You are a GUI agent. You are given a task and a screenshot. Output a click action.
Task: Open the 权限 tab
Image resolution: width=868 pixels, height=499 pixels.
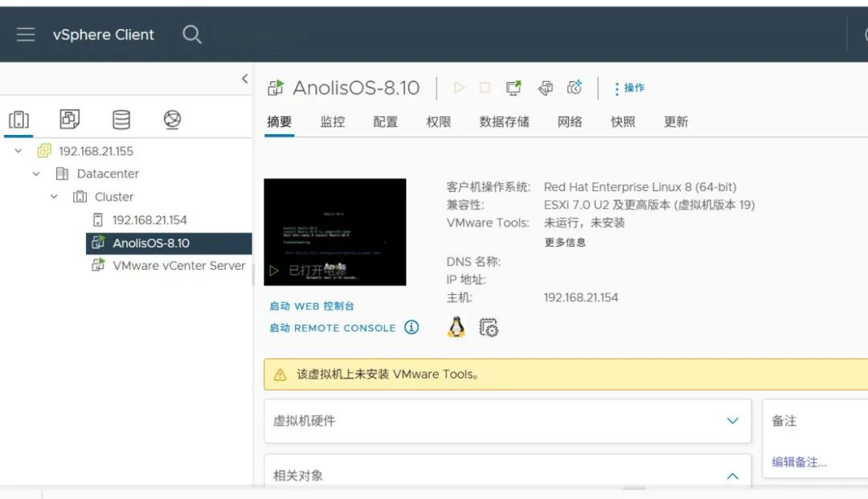coord(439,121)
